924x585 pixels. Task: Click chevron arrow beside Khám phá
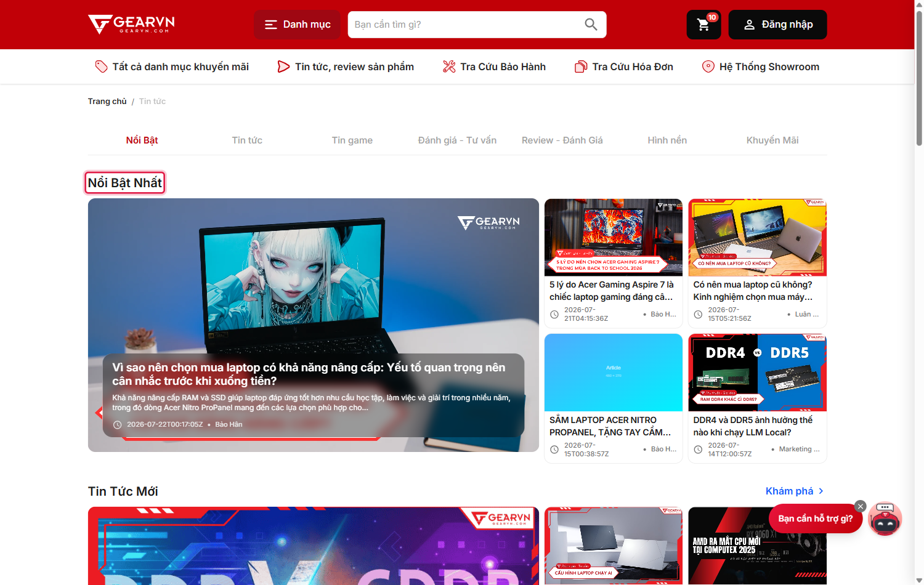click(x=821, y=491)
